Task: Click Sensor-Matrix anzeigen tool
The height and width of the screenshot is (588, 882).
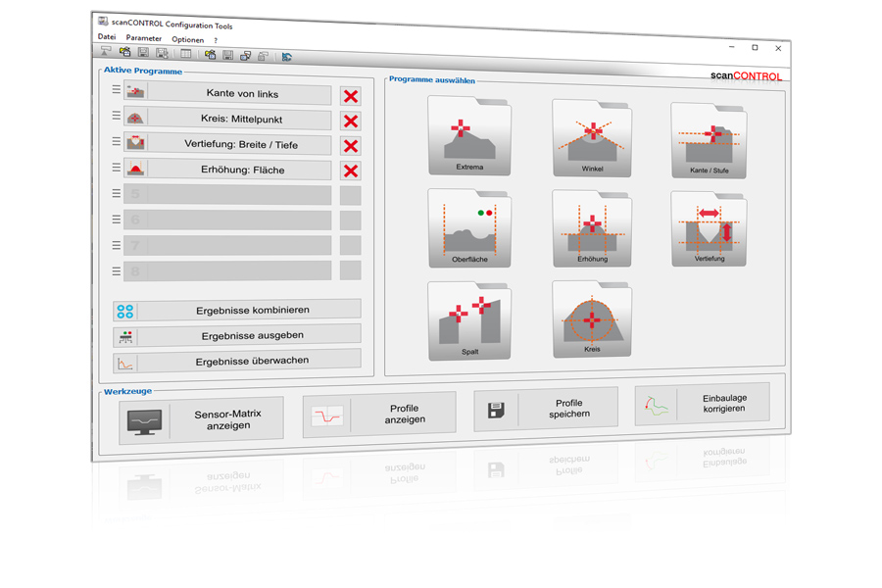Action: [202, 420]
